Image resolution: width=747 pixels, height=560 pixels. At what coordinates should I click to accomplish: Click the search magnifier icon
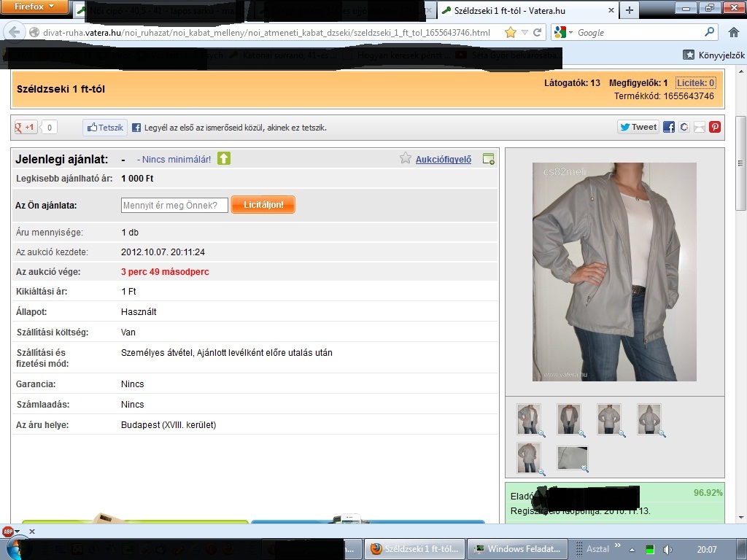pos(709,32)
